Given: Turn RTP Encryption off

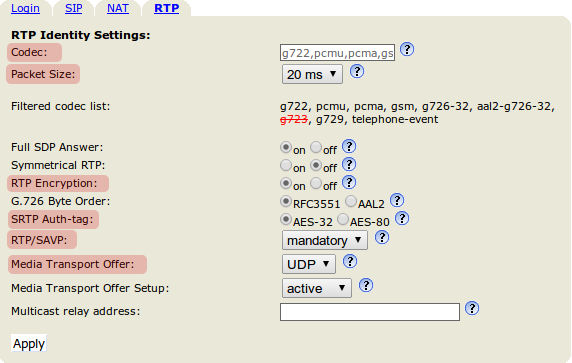Looking at the screenshot, I should [316, 183].
